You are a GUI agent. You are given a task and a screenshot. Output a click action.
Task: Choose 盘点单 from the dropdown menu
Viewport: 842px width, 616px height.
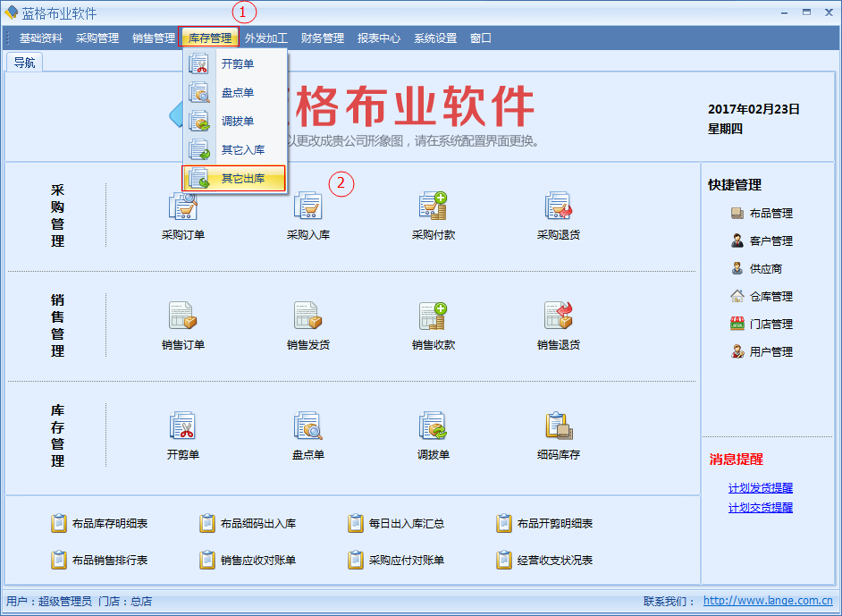[235, 92]
